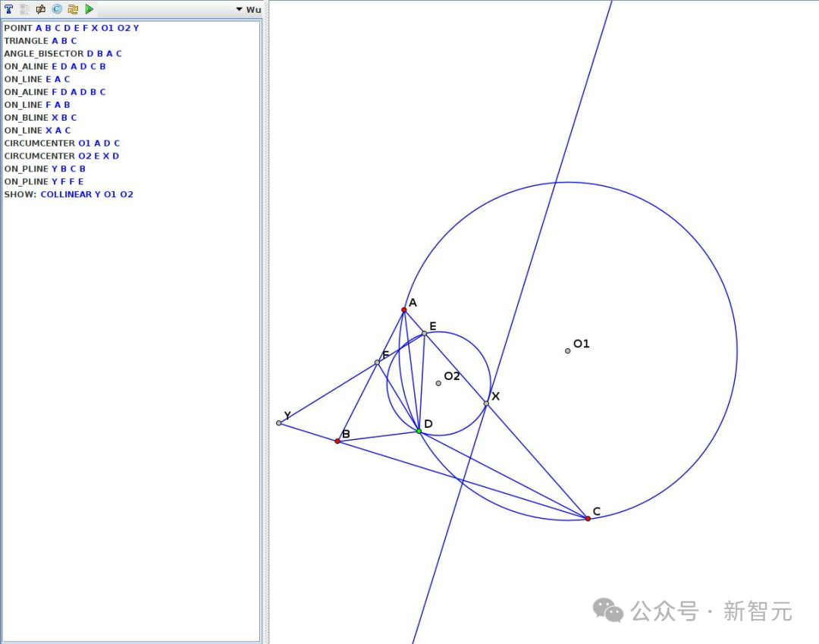Click circumcenter point O1 in the diagram
This screenshot has height=644, width=819.
tap(568, 351)
